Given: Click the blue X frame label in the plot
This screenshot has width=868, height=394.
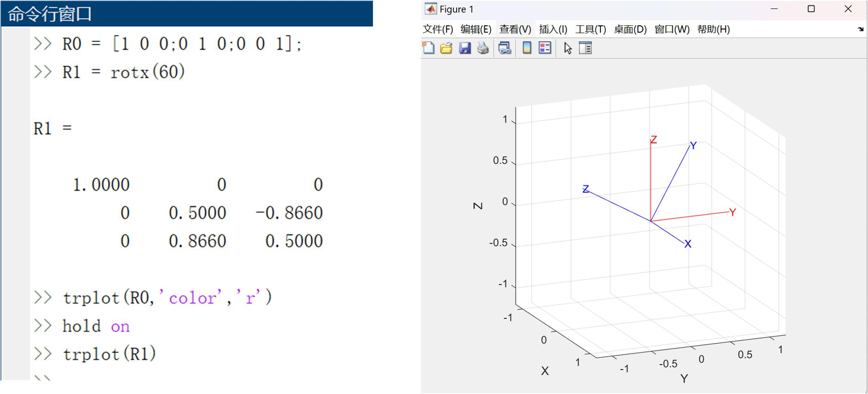Looking at the screenshot, I should [688, 244].
